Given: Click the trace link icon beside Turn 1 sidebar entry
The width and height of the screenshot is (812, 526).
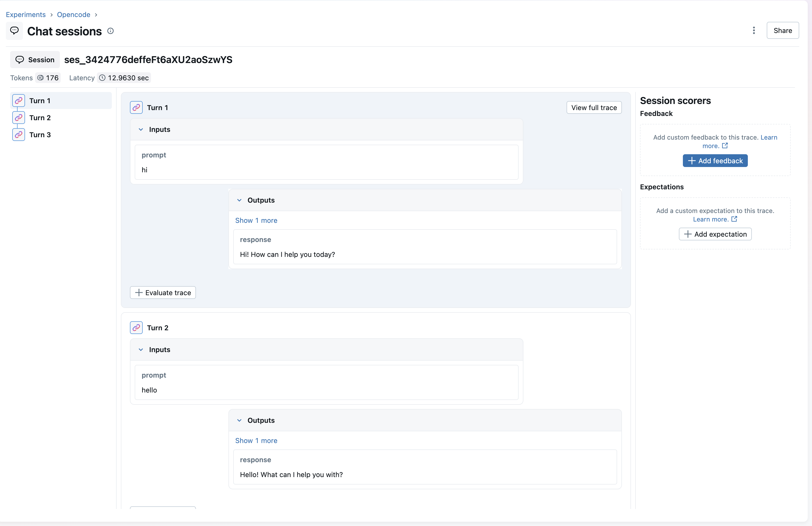Looking at the screenshot, I should tap(19, 101).
